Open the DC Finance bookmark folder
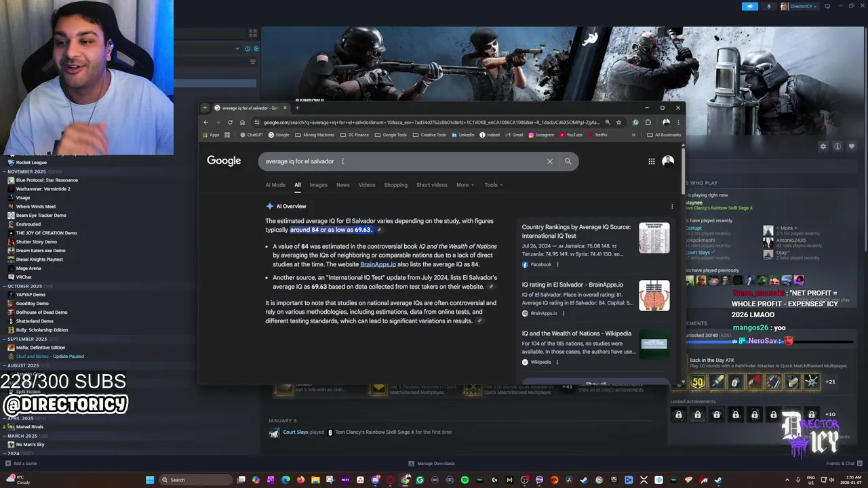868x488 pixels. click(355, 135)
